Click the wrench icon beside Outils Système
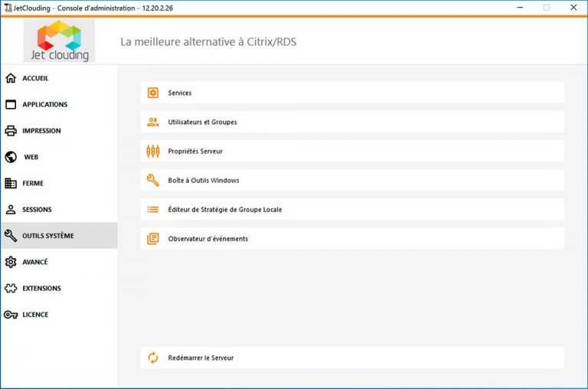The image size is (588, 389). click(x=11, y=236)
